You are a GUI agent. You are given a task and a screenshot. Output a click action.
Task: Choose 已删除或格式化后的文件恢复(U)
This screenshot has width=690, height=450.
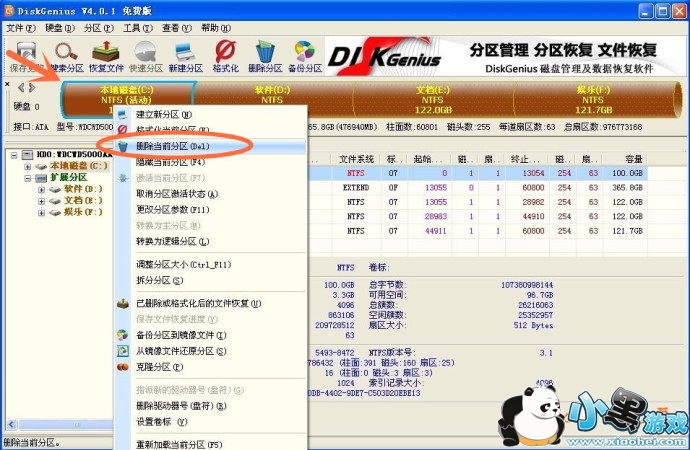pyautogui.click(x=198, y=304)
